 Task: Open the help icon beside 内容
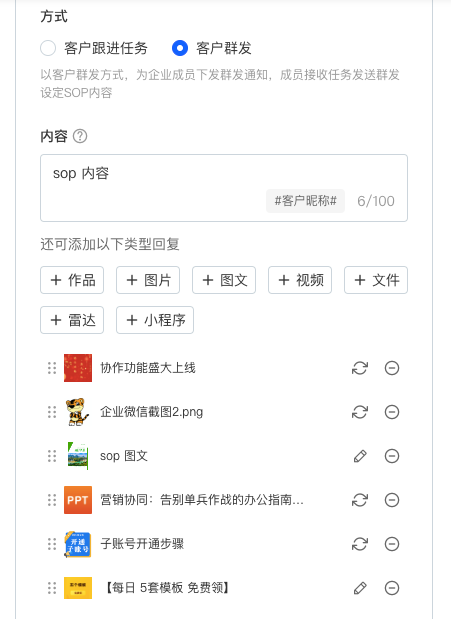tap(80, 136)
